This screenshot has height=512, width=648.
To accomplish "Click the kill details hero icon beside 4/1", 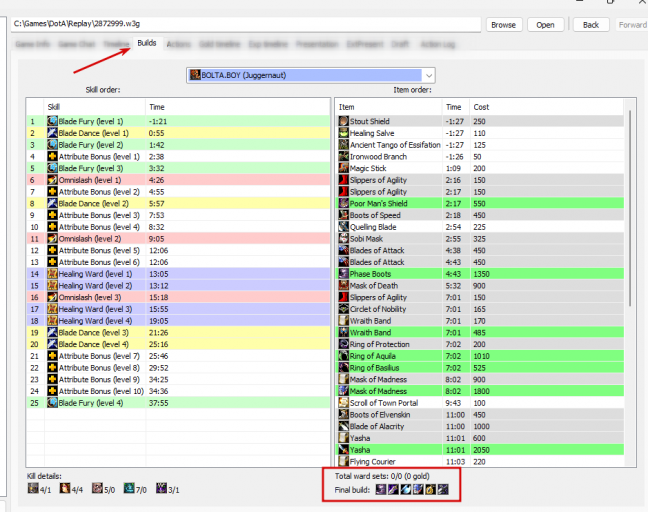I will coord(33,488).
